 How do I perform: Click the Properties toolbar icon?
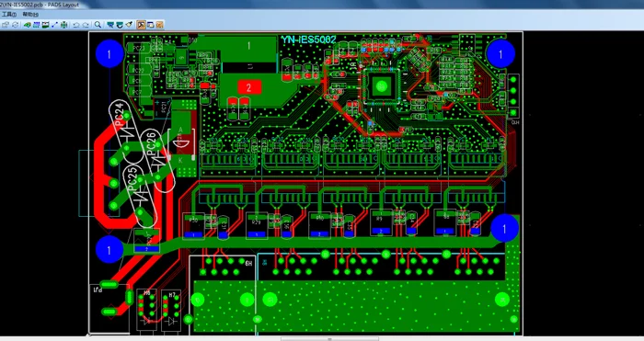tap(6, 25)
